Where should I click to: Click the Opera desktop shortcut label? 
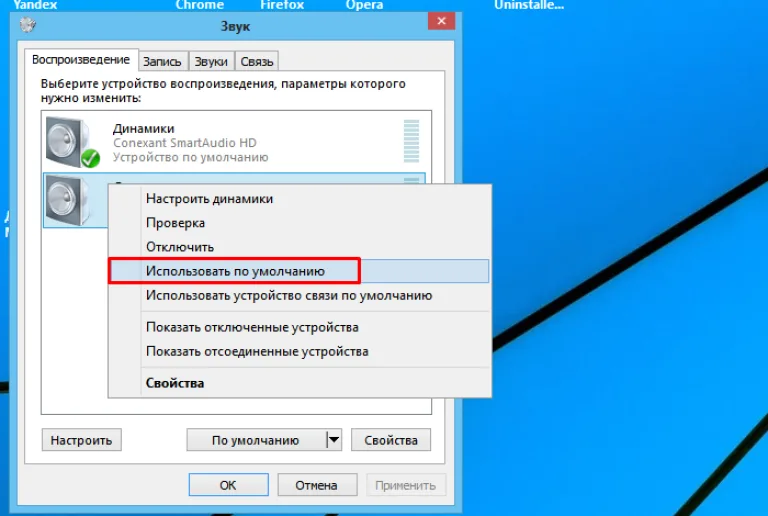coord(364,4)
